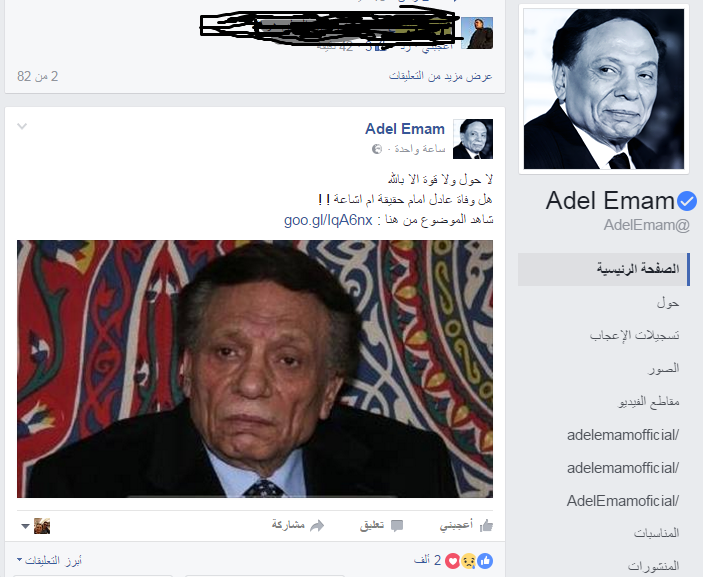Click the share arrow icon
This screenshot has height=577, width=703.
click(x=317, y=525)
